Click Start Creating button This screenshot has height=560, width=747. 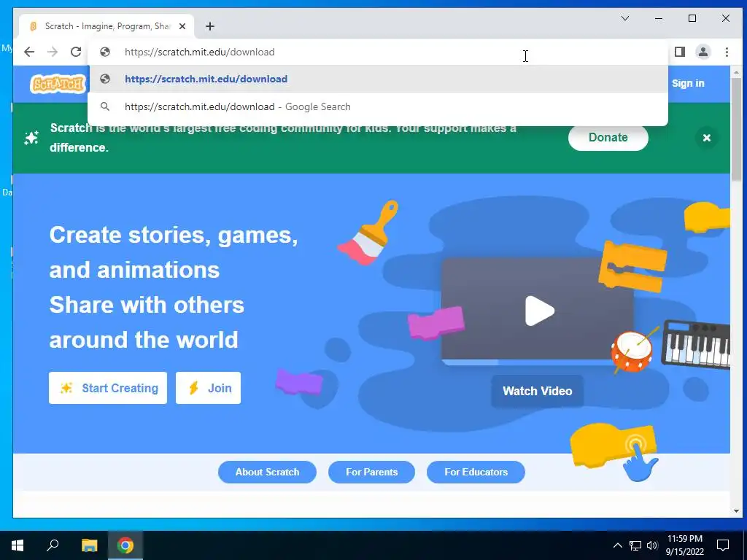pos(108,388)
